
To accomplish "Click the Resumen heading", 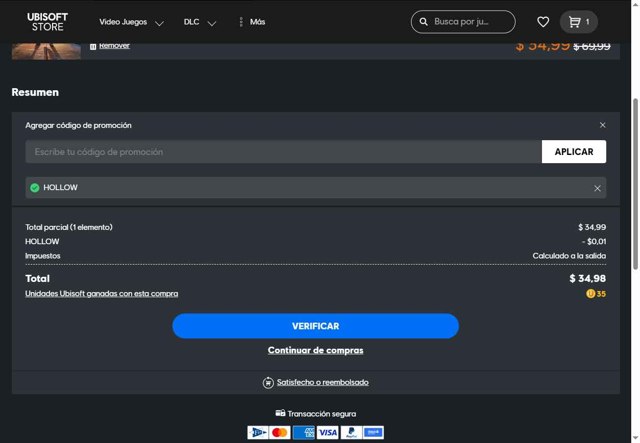I will tap(35, 92).
